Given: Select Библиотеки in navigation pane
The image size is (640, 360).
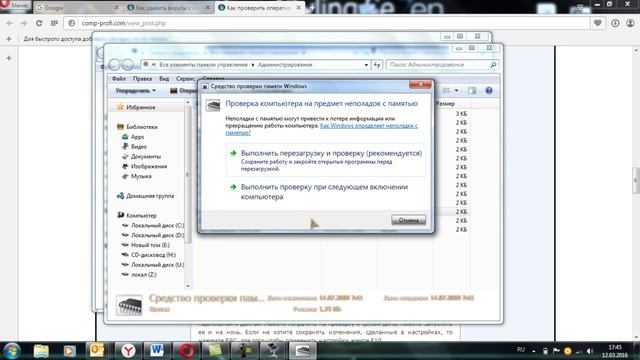Looking at the screenshot, I should (142, 127).
